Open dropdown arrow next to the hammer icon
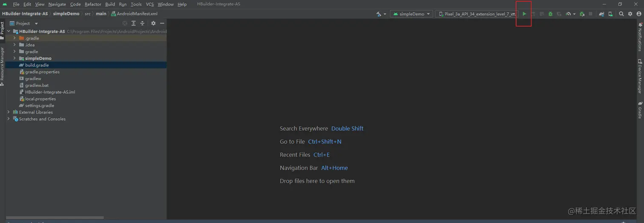The height and width of the screenshot is (223, 644). (385, 14)
